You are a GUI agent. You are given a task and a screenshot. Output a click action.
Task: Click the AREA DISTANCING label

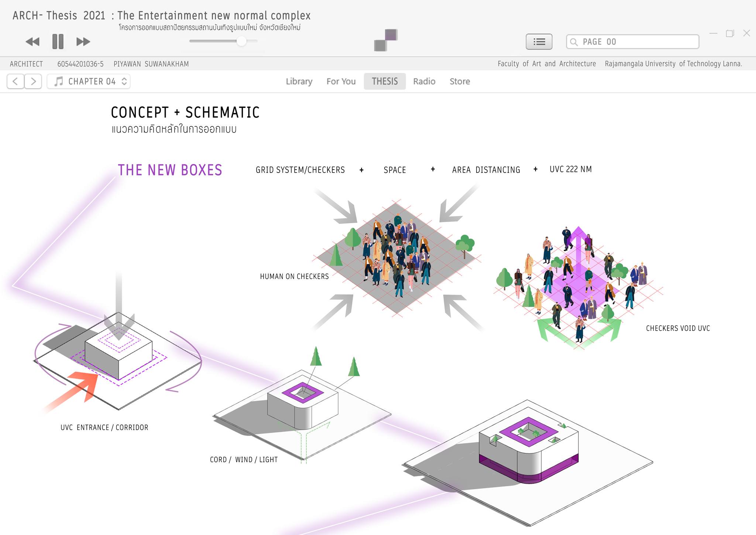pyautogui.click(x=486, y=170)
